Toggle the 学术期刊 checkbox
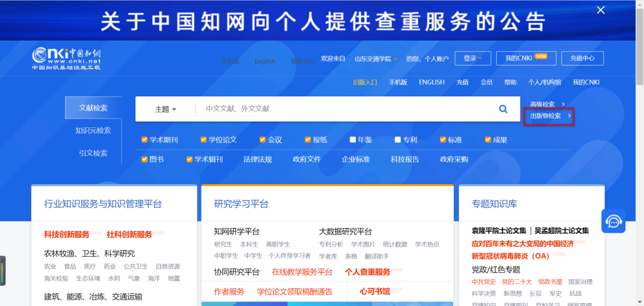 pos(144,140)
